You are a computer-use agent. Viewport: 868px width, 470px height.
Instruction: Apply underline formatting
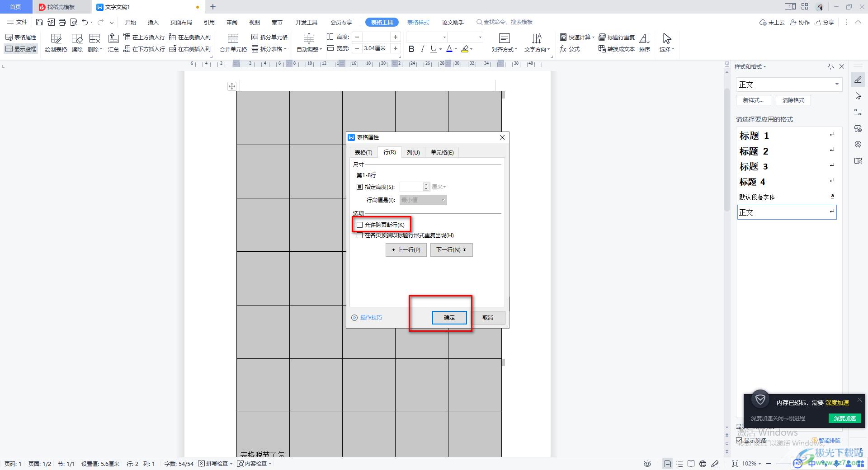434,49
